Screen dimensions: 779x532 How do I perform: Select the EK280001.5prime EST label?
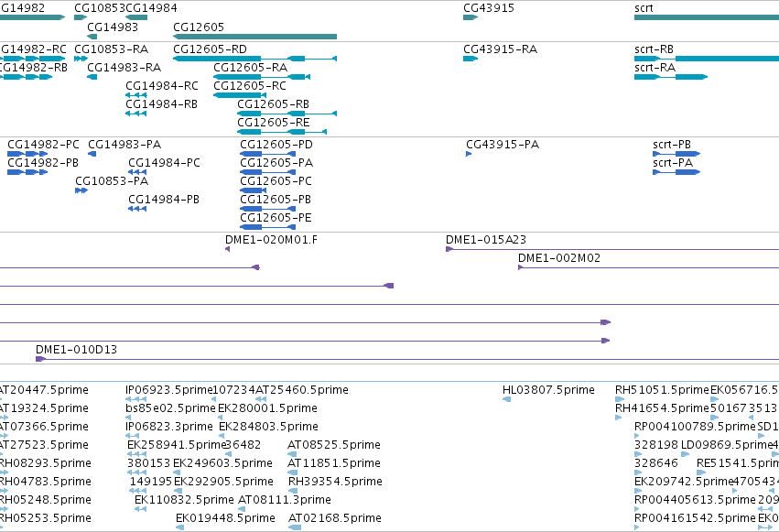(268, 408)
